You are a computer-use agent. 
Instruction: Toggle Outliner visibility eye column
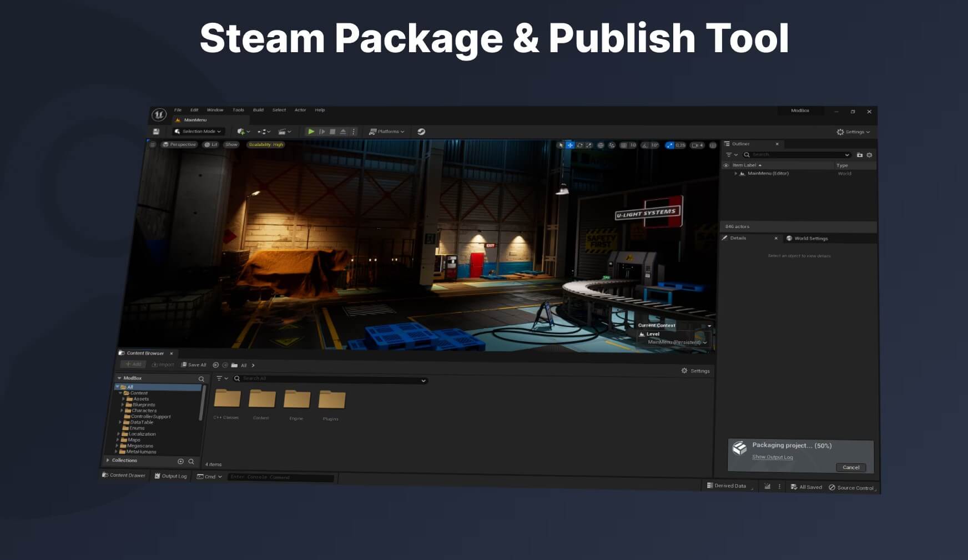pyautogui.click(x=725, y=165)
